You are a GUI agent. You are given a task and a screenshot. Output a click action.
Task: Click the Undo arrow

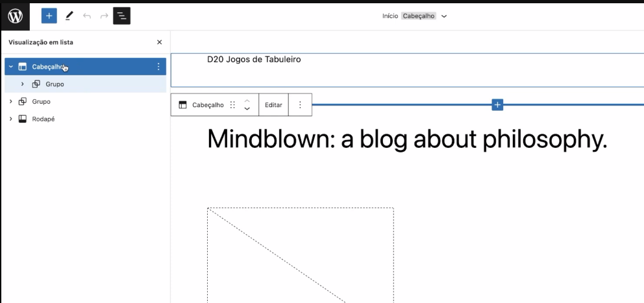86,16
